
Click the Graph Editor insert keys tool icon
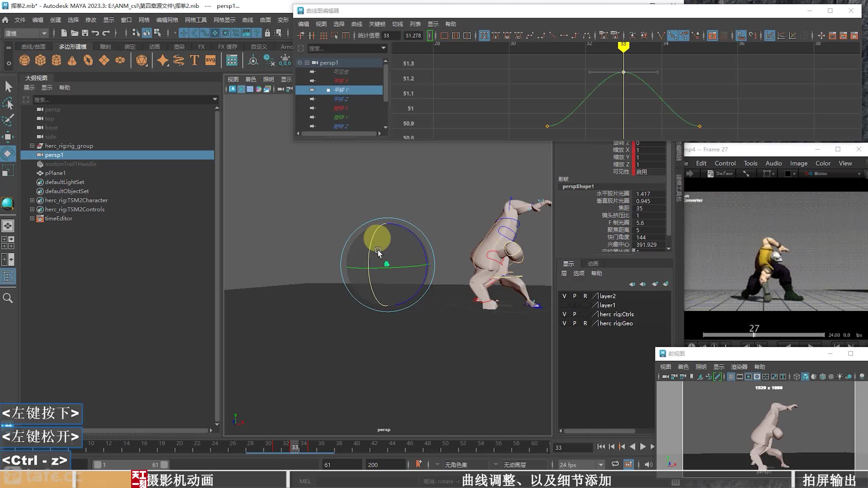(312, 36)
